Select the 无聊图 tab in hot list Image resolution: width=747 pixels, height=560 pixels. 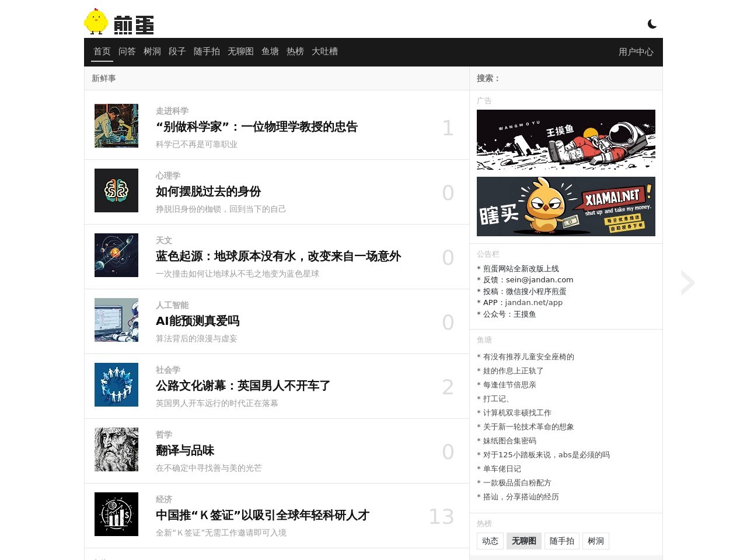(x=523, y=541)
